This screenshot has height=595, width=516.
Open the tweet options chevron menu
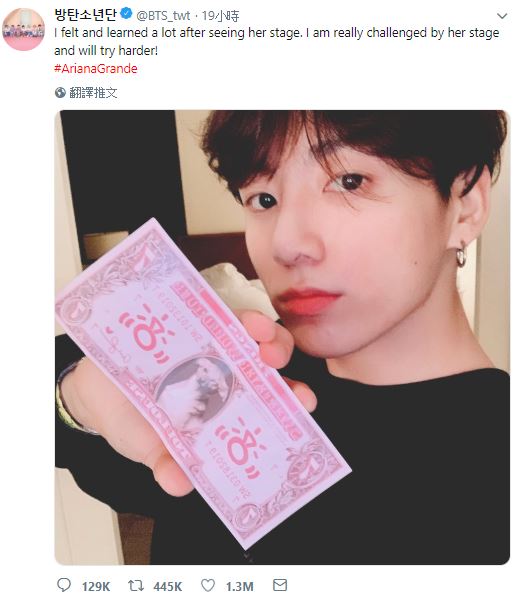click(502, 16)
